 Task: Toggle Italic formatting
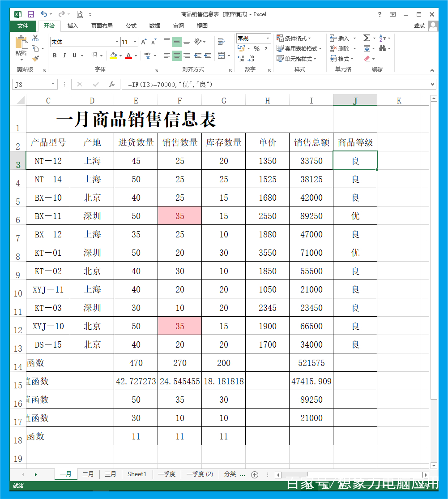[x=64, y=56]
